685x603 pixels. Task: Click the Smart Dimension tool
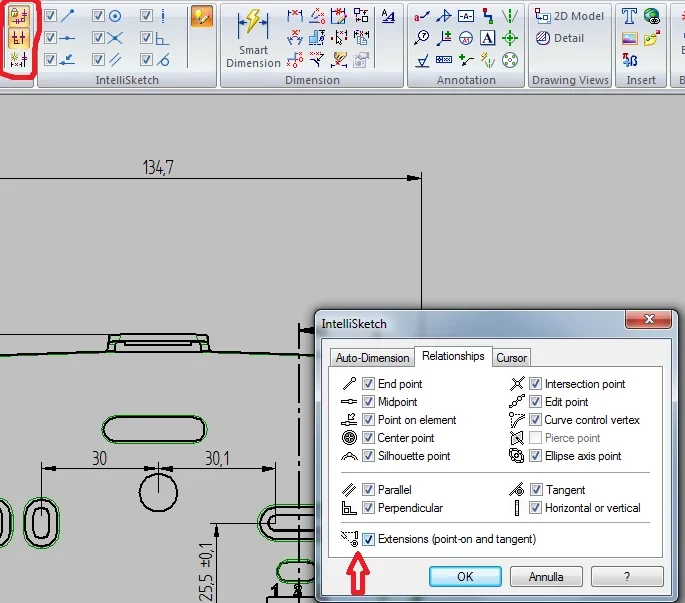tap(253, 38)
